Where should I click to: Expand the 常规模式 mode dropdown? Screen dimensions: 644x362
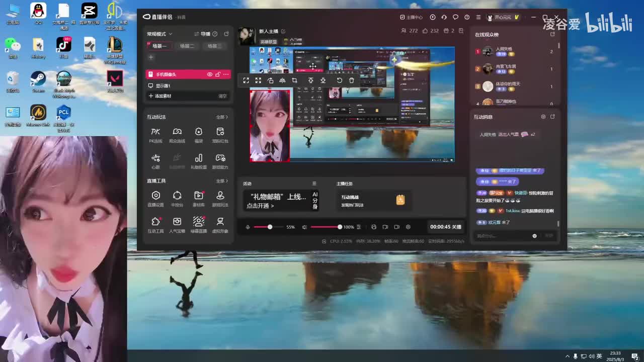(x=159, y=34)
